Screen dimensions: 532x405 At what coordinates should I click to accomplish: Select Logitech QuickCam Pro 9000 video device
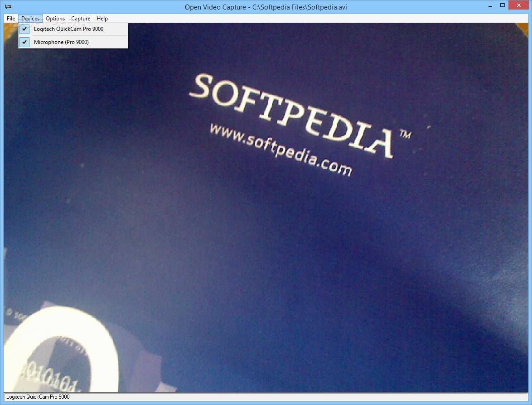coord(73,29)
